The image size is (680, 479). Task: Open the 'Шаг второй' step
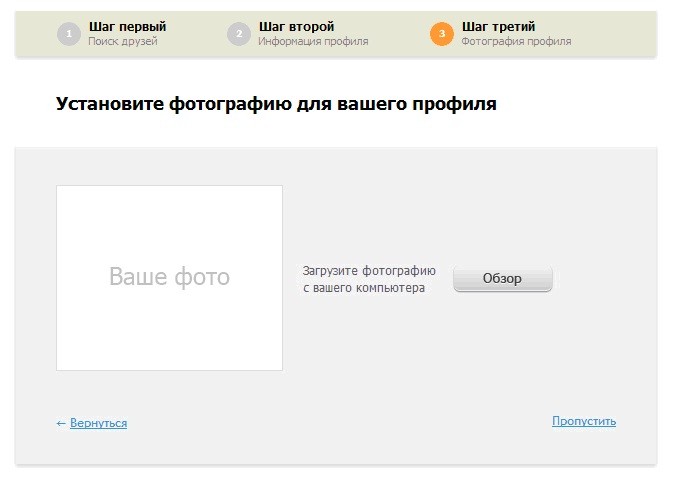(297, 26)
